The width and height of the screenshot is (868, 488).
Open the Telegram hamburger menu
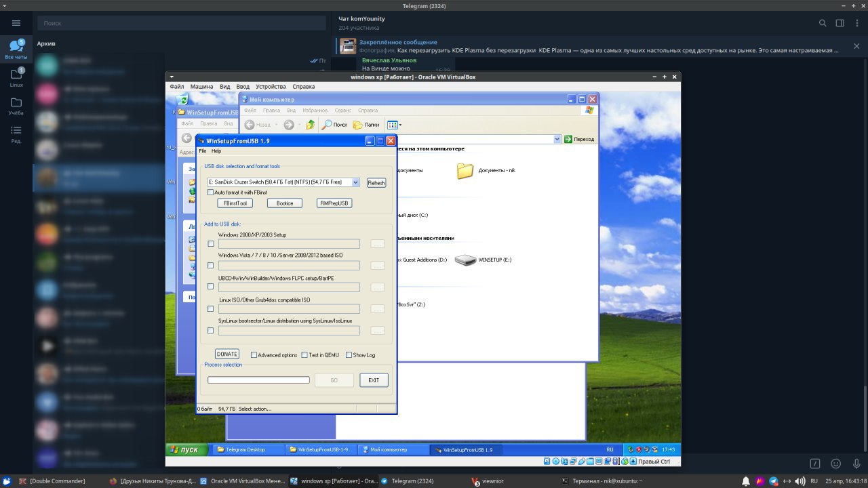pyautogui.click(x=16, y=23)
